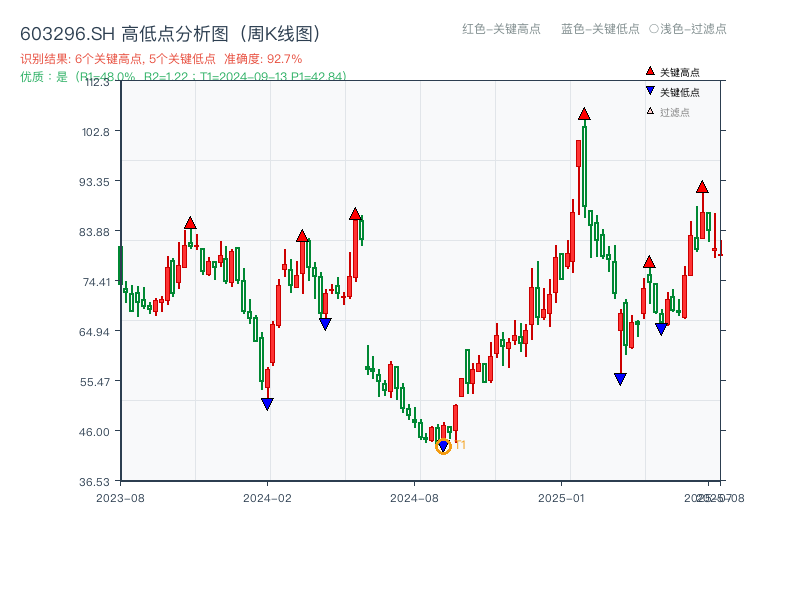Click the highest red triangle at the 2025-01 top
Viewport: 800px width, 600px height.
click(584, 115)
